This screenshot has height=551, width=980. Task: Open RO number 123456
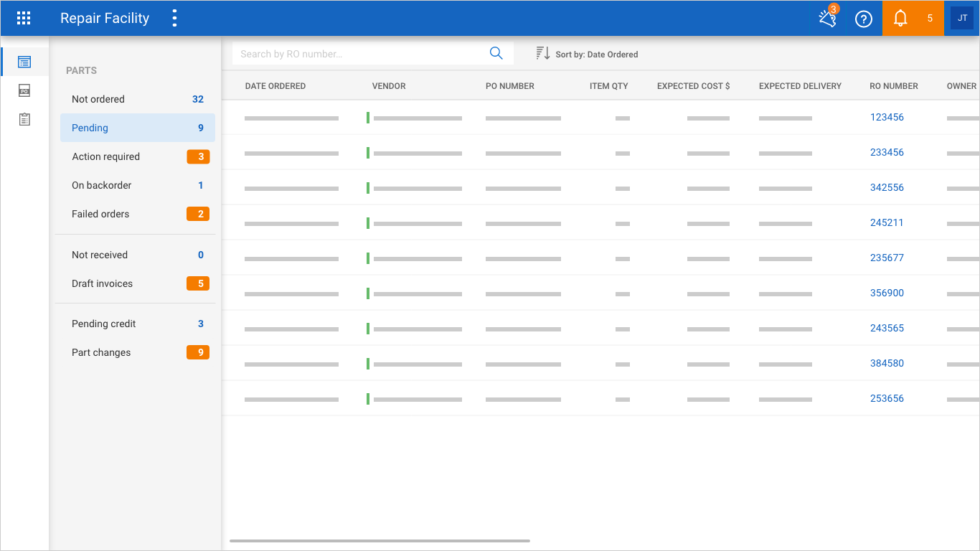pyautogui.click(x=887, y=117)
